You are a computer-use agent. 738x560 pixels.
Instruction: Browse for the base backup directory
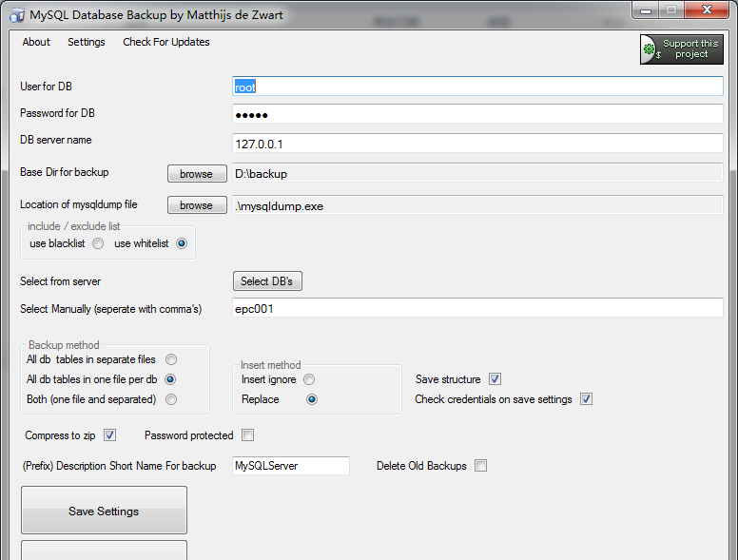click(x=197, y=174)
